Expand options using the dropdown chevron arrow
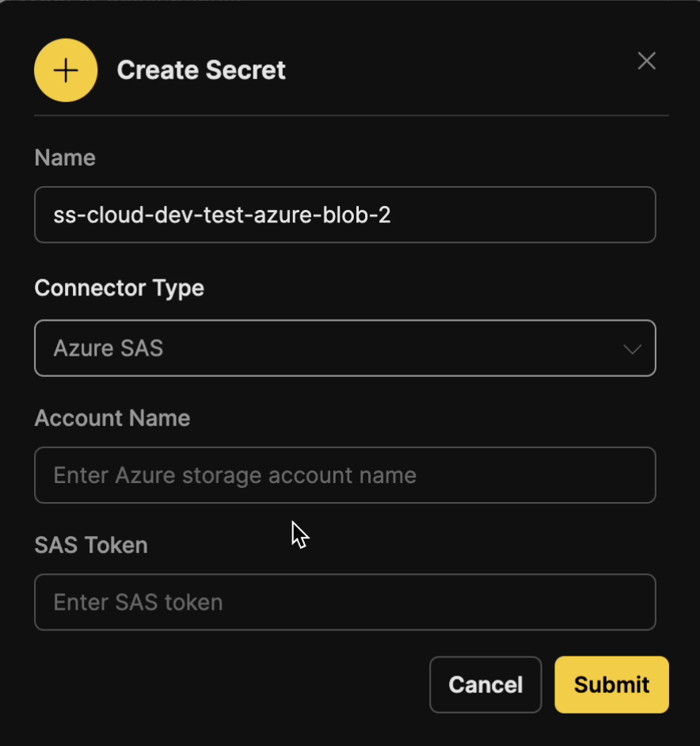The image size is (700, 746). click(x=632, y=348)
